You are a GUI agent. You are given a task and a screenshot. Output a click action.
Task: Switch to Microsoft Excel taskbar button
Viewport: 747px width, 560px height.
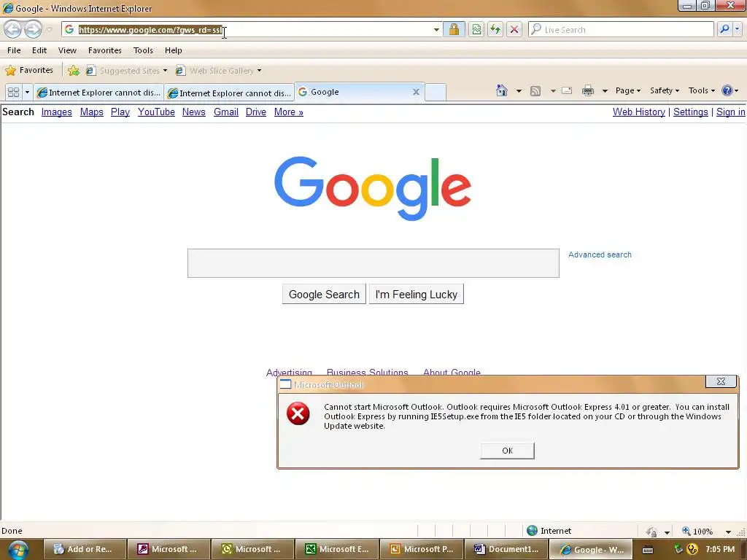coord(337,549)
